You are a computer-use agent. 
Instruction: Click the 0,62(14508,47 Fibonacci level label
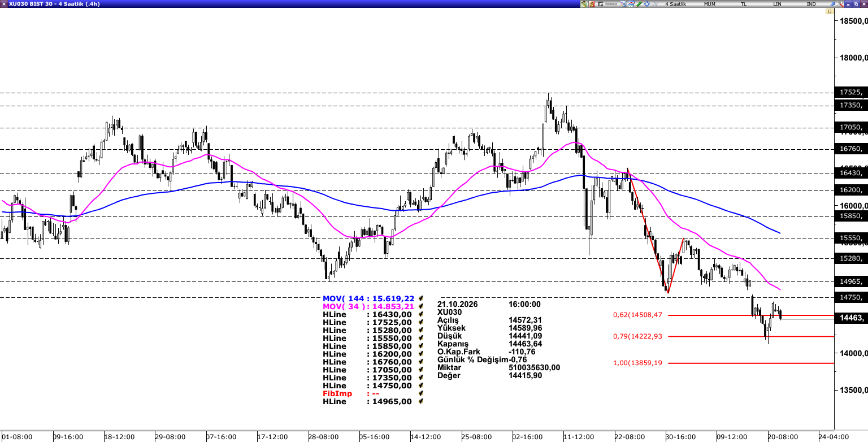pyautogui.click(x=637, y=315)
